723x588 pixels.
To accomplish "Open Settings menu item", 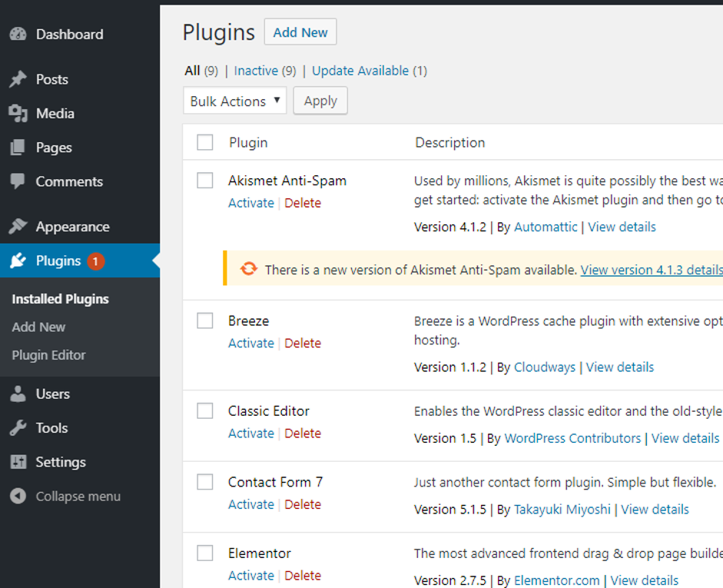I will 61,462.
